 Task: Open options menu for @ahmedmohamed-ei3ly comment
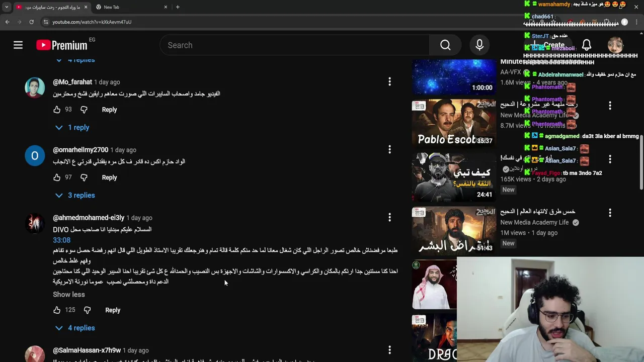coord(389,217)
